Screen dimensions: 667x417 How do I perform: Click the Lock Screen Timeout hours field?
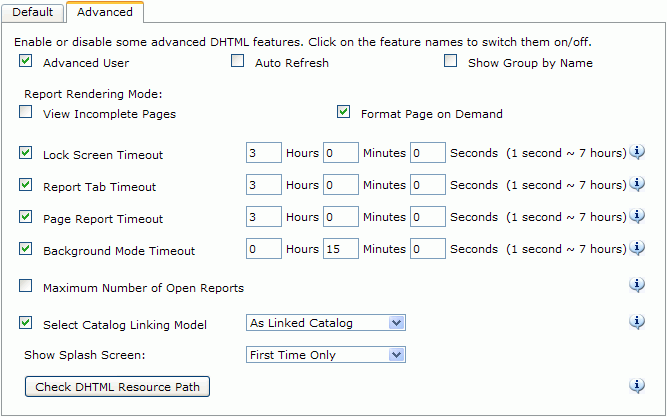[x=264, y=153]
